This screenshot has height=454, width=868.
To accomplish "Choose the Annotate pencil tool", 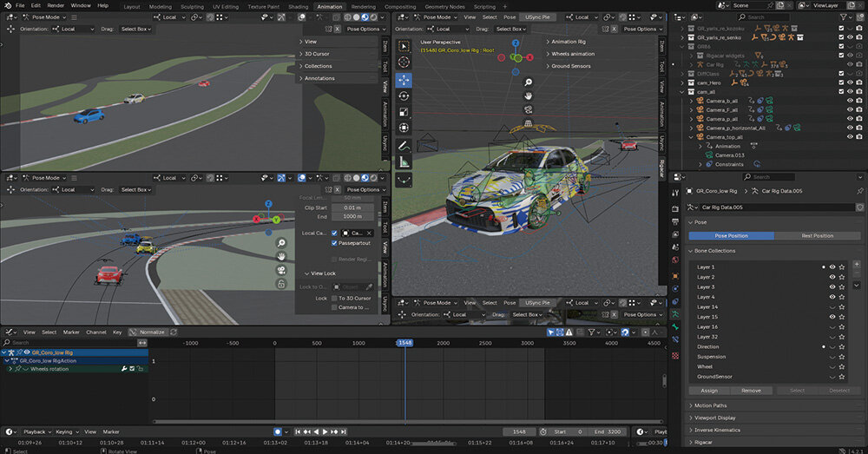I will (404, 145).
